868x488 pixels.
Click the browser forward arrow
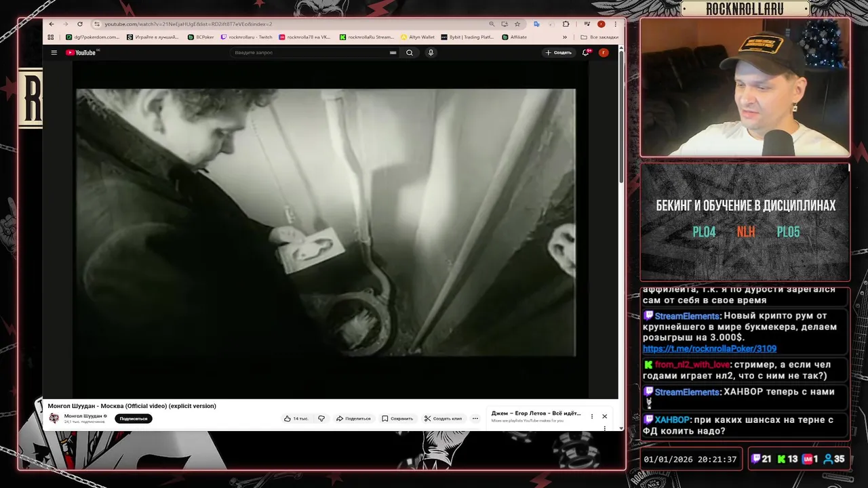point(65,24)
